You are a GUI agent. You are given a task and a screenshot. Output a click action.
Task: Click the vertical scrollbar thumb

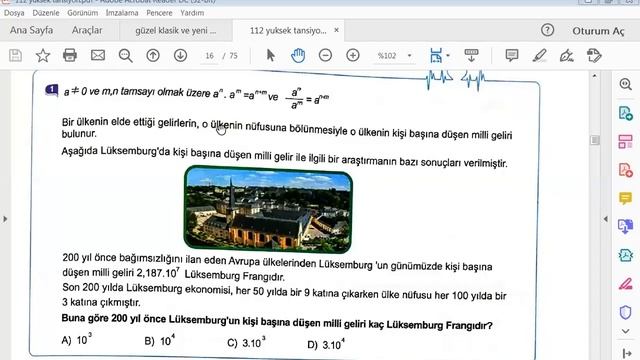click(x=595, y=140)
